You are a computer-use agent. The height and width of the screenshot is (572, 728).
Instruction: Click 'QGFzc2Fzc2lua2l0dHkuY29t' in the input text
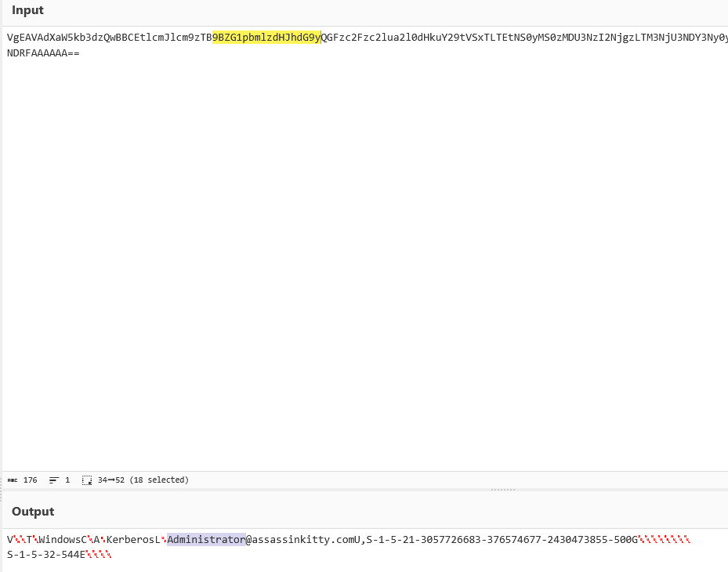point(393,38)
